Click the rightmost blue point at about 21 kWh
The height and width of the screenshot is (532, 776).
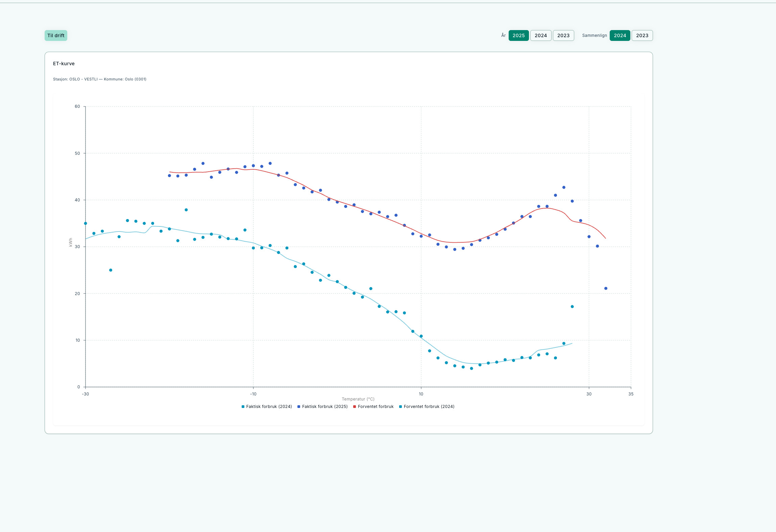point(606,288)
